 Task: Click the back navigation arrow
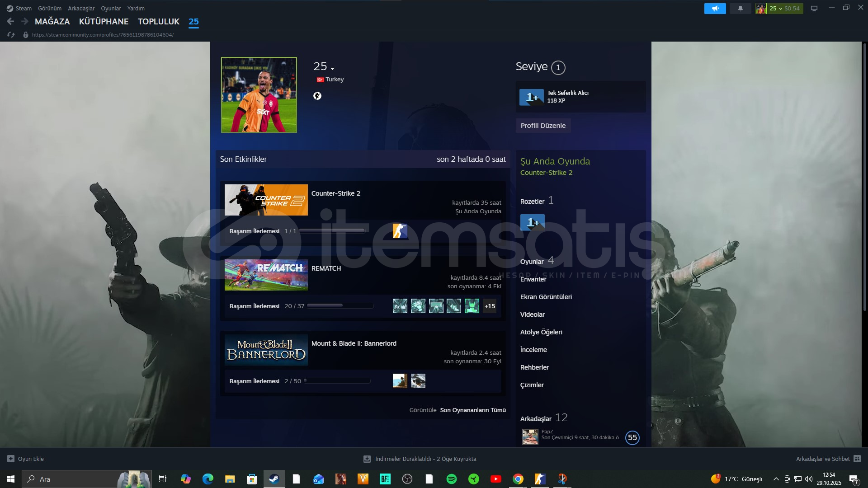[10, 21]
